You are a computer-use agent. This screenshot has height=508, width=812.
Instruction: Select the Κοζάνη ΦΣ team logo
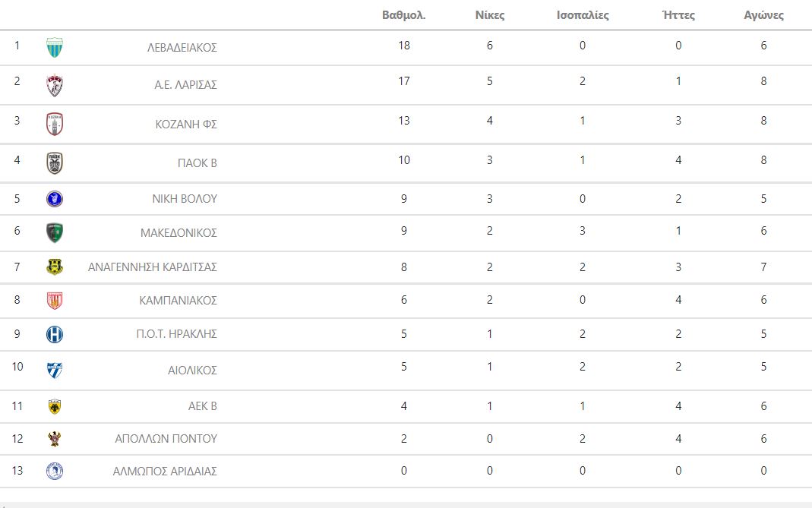pyautogui.click(x=55, y=125)
